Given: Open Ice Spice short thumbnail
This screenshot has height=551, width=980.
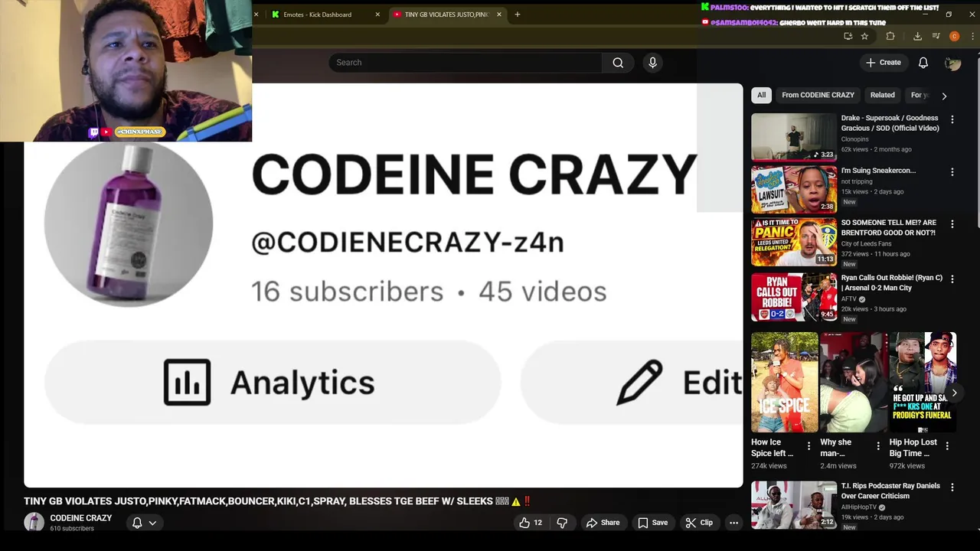Looking at the screenshot, I should click(x=784, y=382).
